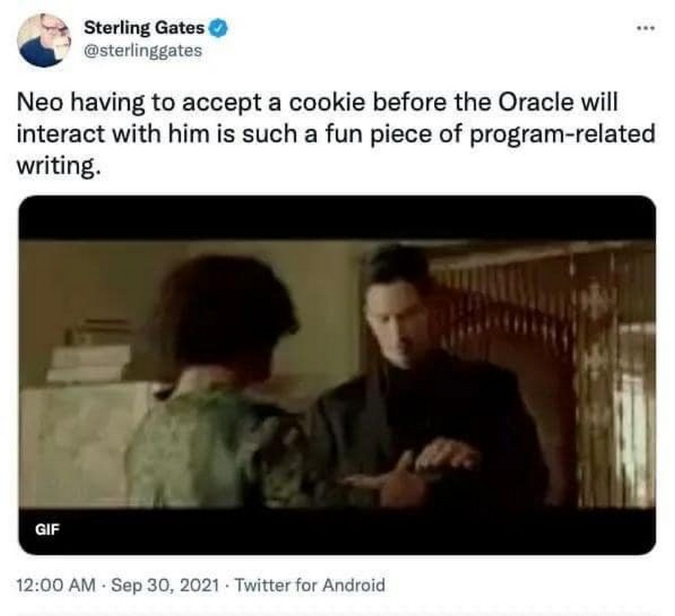Click the top black letterbox bar of GIF
This screenshot has width=675, height=616.
pos(337,218)
